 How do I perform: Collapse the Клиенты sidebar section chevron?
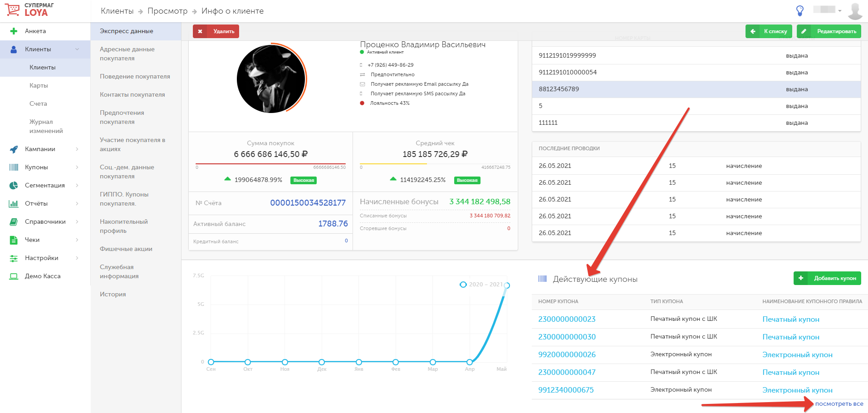tap(77, 49)
